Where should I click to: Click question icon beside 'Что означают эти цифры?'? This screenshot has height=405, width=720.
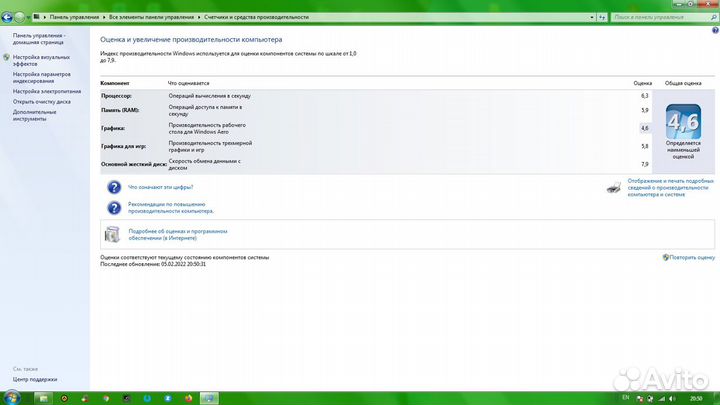click(114, 187)
